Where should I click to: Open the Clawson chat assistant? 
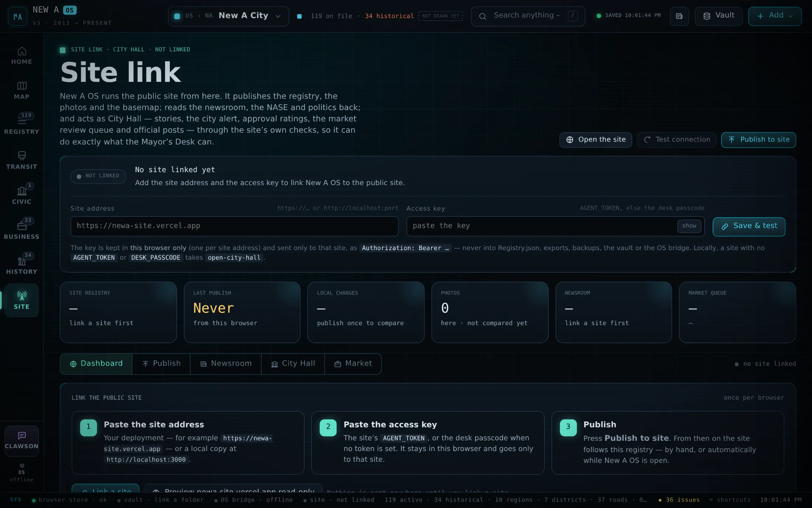(21, 440)
